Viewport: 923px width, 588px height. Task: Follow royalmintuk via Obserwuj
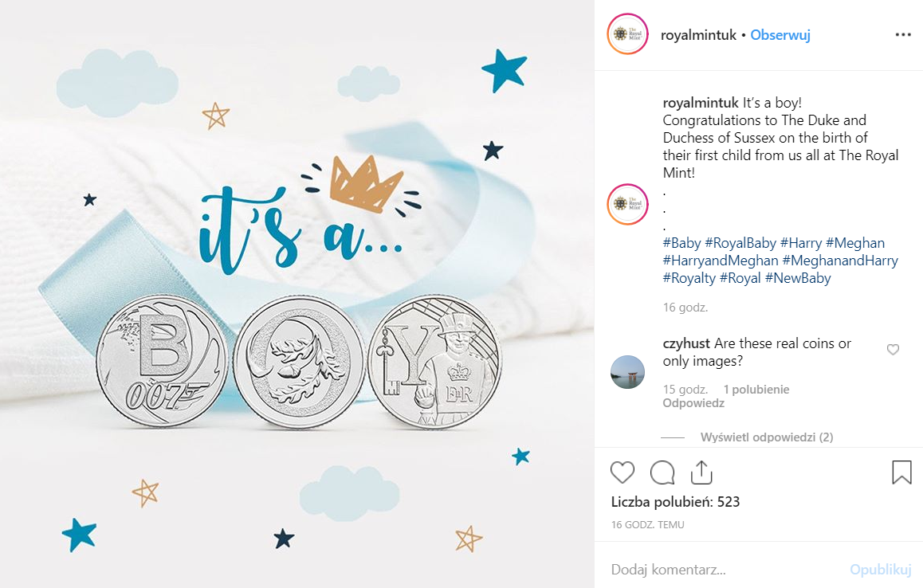point(780,35)
